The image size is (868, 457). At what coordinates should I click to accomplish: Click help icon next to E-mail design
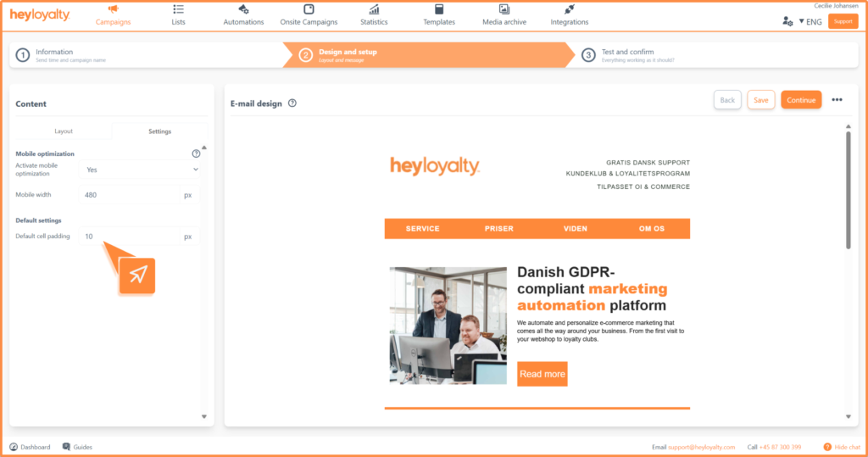(292, 103)
